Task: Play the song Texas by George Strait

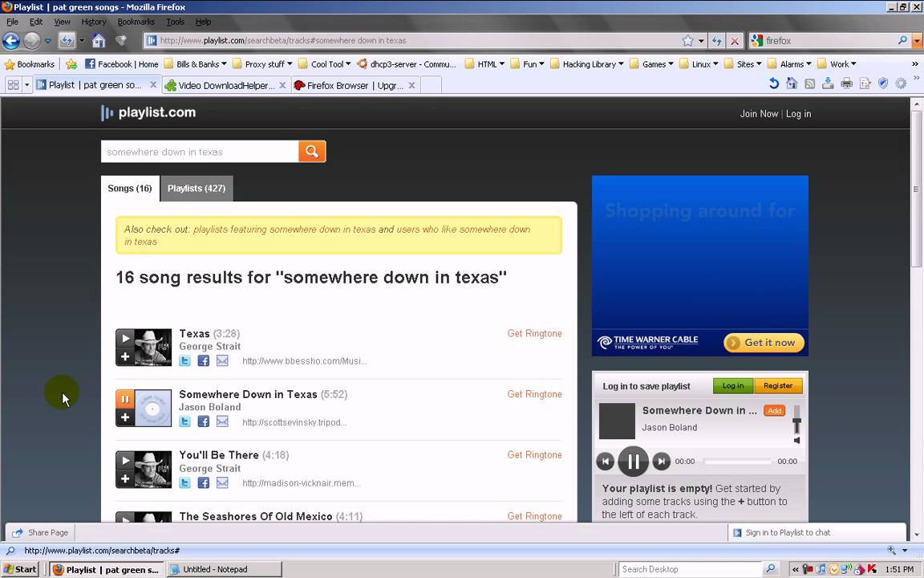Action: [x=125, y=339]
